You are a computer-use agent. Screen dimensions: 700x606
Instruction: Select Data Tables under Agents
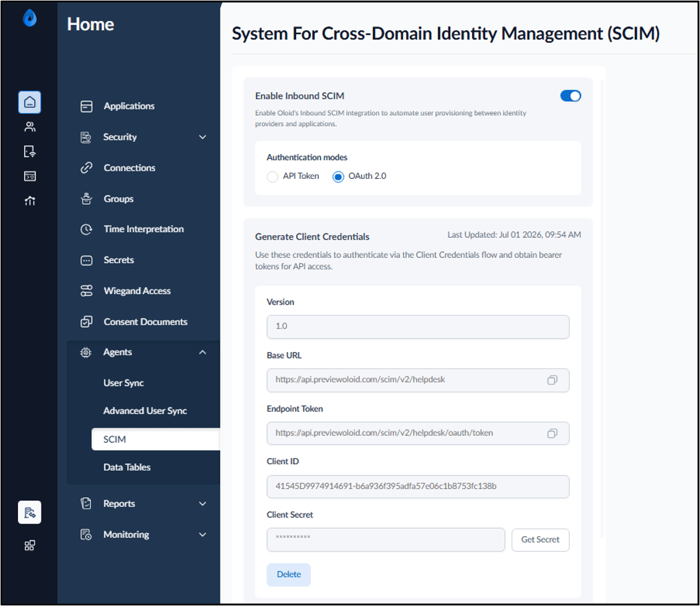(x=127, y=467)
